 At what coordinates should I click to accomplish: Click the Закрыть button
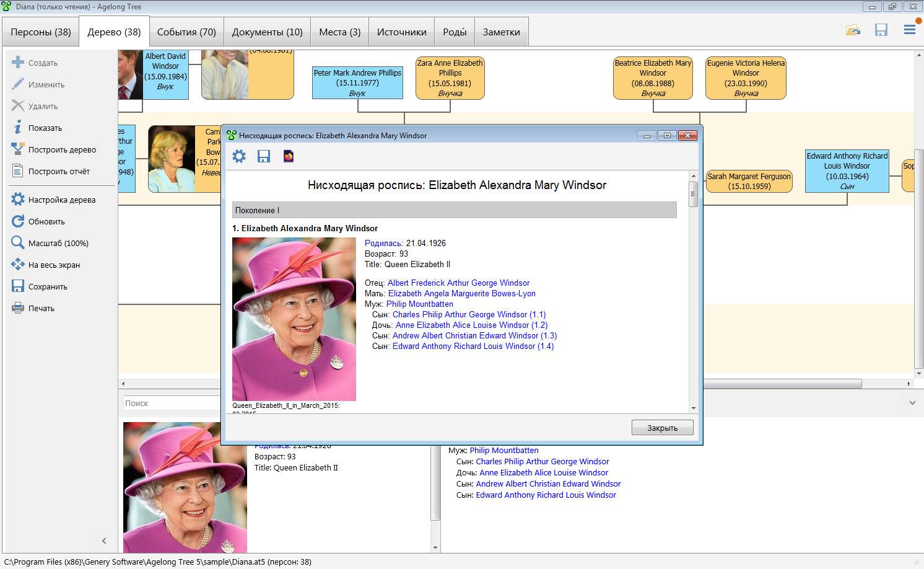[662, 428]
